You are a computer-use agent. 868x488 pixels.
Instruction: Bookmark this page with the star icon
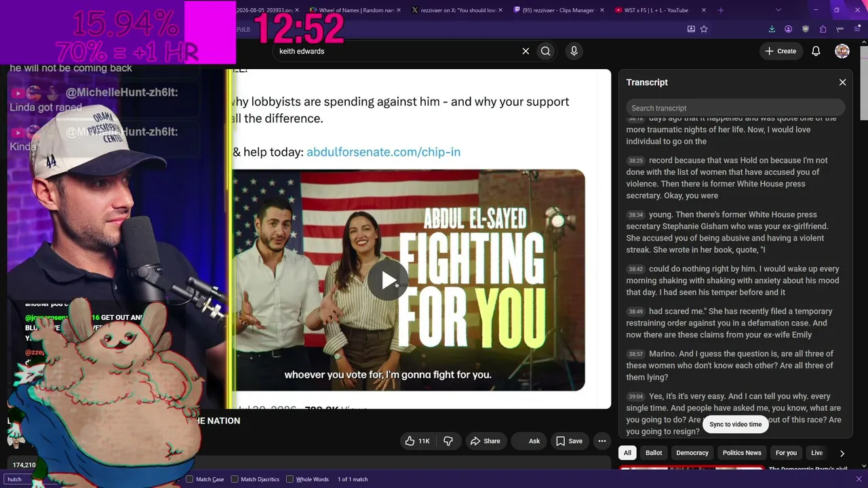click(704, 29)
